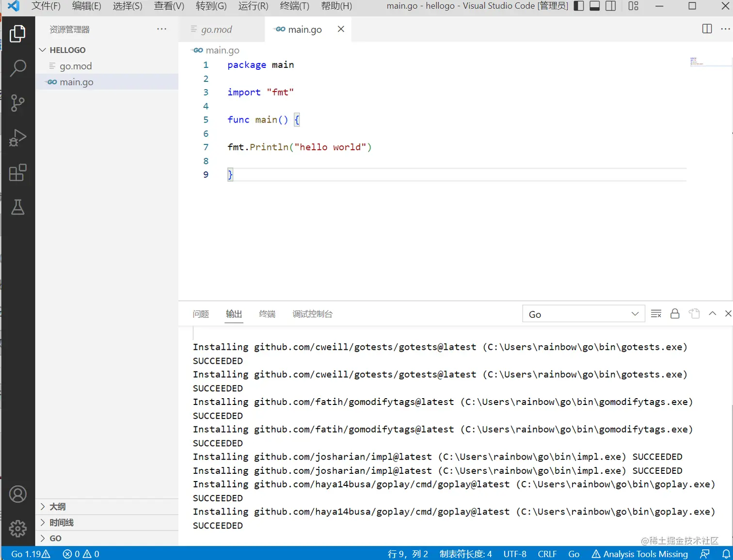Split the editor to the right
733x560 pixels.
tap(707, 29)
